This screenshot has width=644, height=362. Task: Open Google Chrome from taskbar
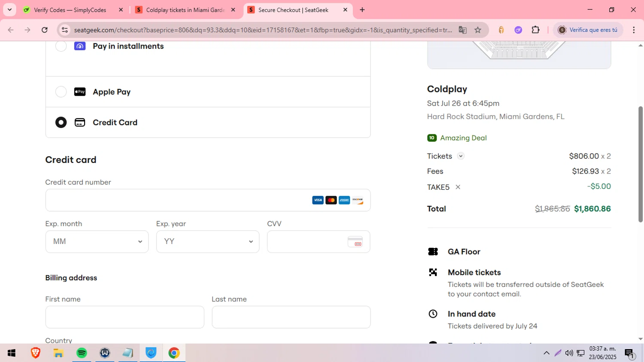174,353
